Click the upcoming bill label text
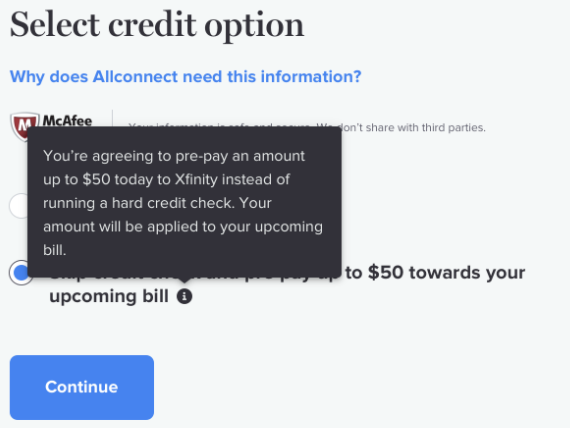 109,296
